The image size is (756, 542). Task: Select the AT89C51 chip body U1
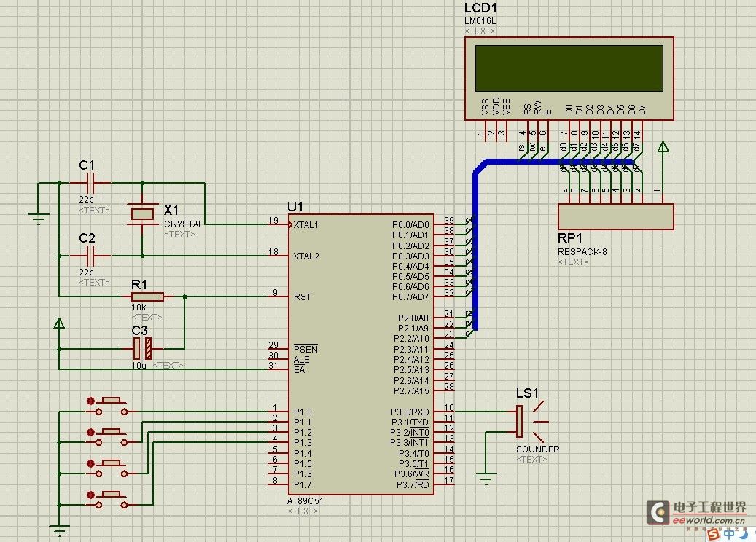point(361,355)
